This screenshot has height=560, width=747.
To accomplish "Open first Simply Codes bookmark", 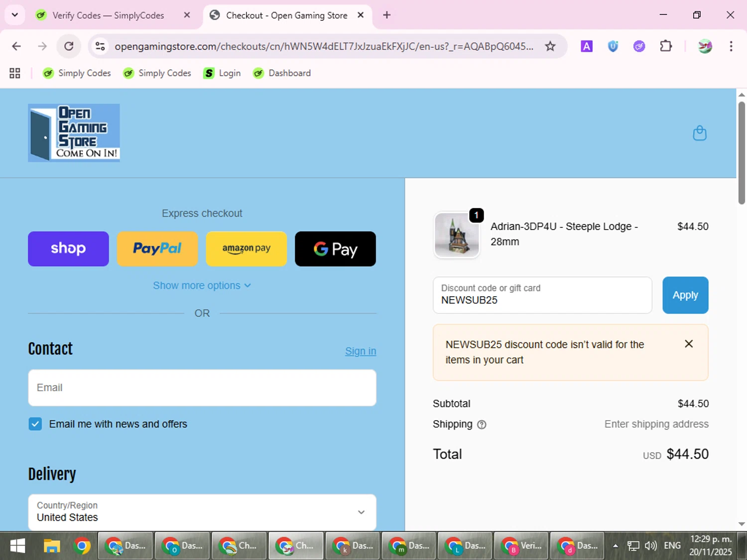I will pos(77,73).
